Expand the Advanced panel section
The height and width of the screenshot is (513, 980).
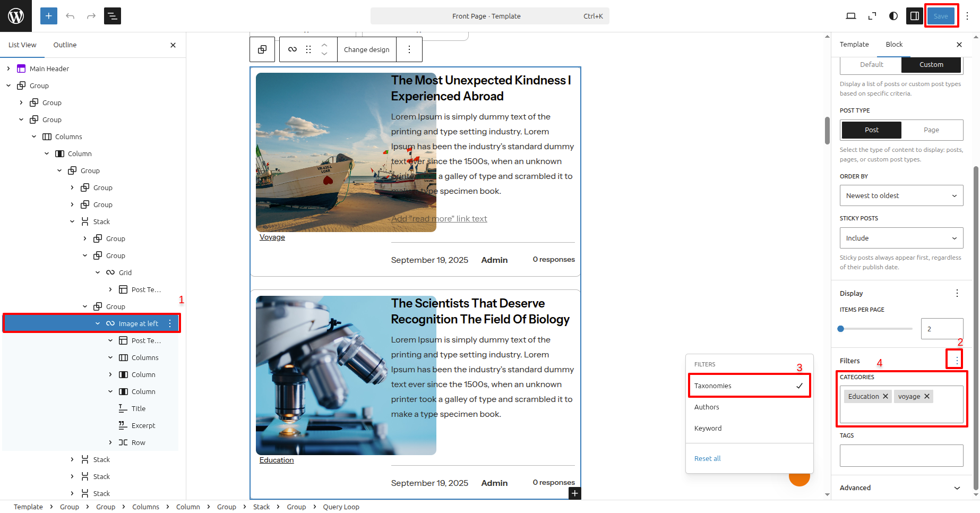click(x=901, y=488)
